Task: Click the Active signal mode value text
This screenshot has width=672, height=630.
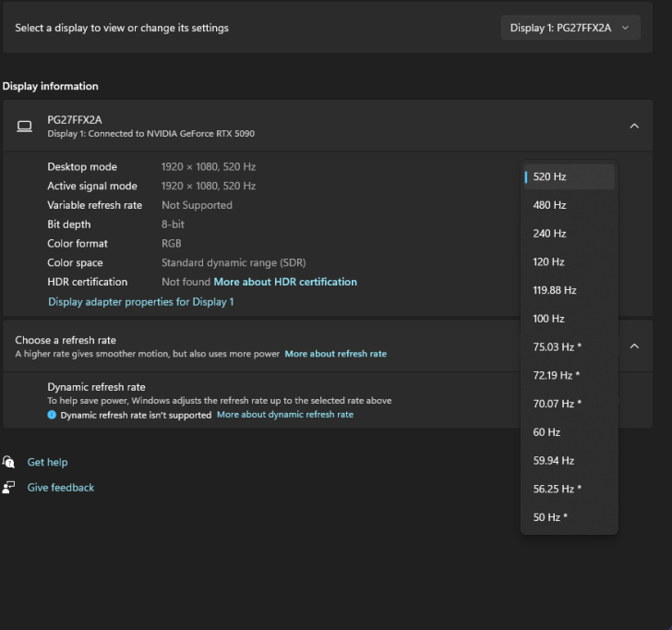Action: click(x=209, y=186)
